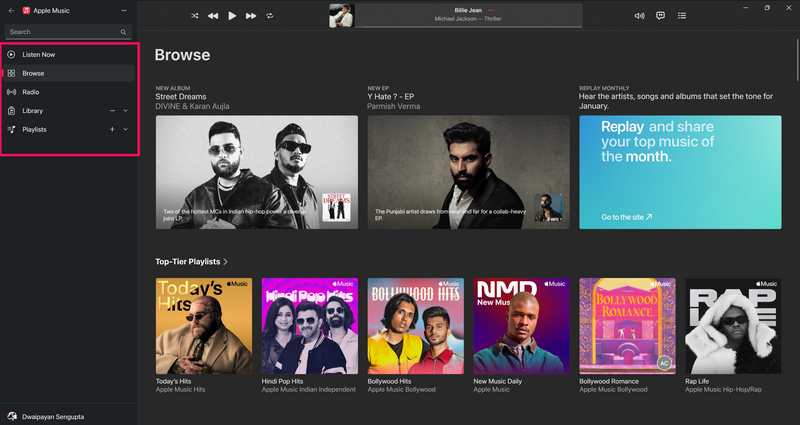This screenshot has width=800, height=425.
Task: Open the volume speaker control
Action: (x=639, y=16)
